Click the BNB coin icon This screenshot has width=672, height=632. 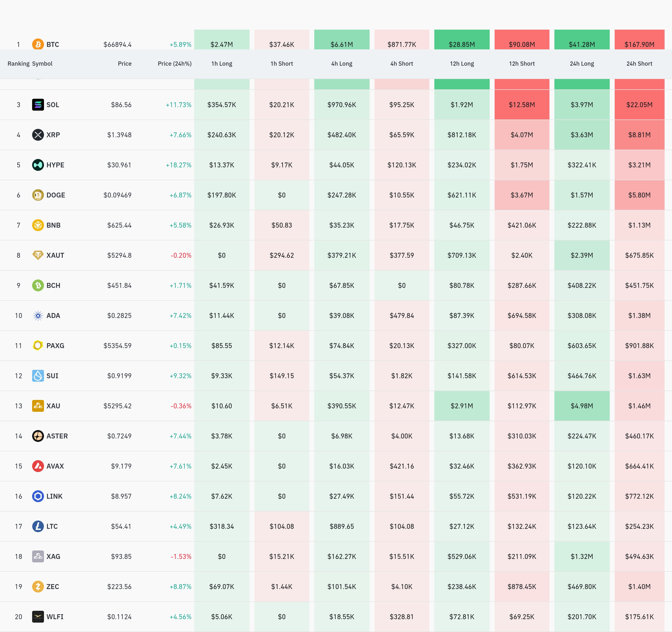point(38,225)
